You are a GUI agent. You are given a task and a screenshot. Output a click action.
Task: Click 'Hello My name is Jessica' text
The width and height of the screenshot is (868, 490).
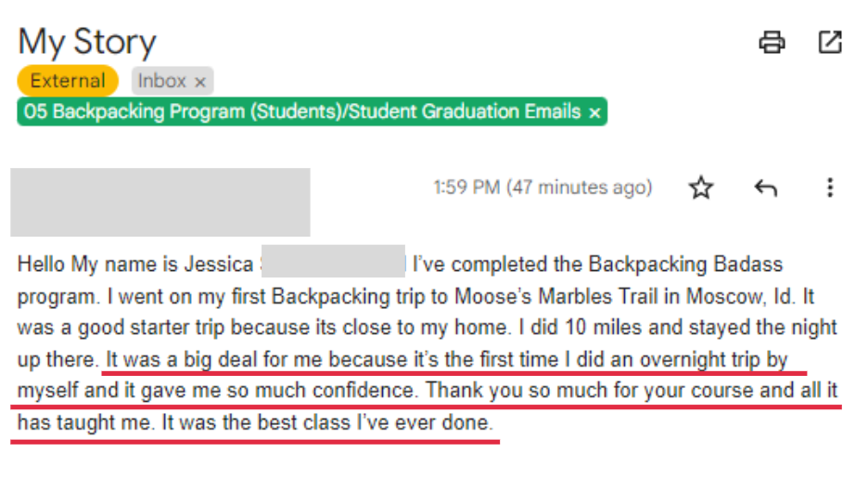(135, 264)
